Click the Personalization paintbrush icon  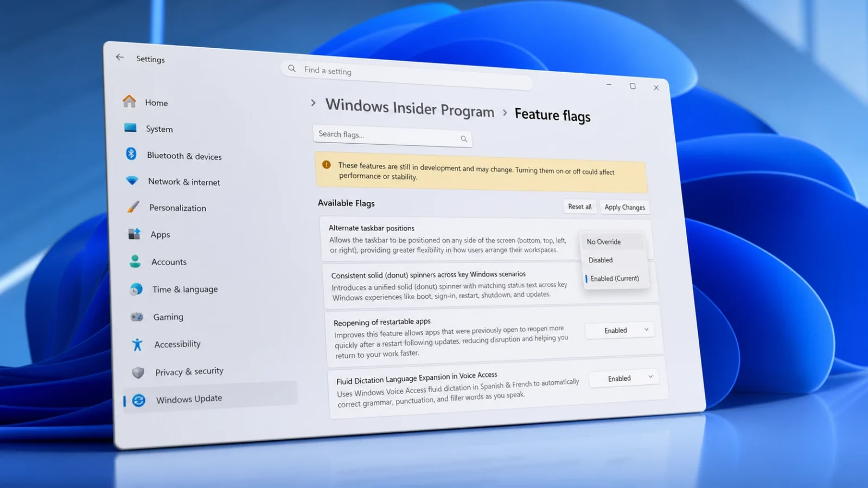pos(133,207)
